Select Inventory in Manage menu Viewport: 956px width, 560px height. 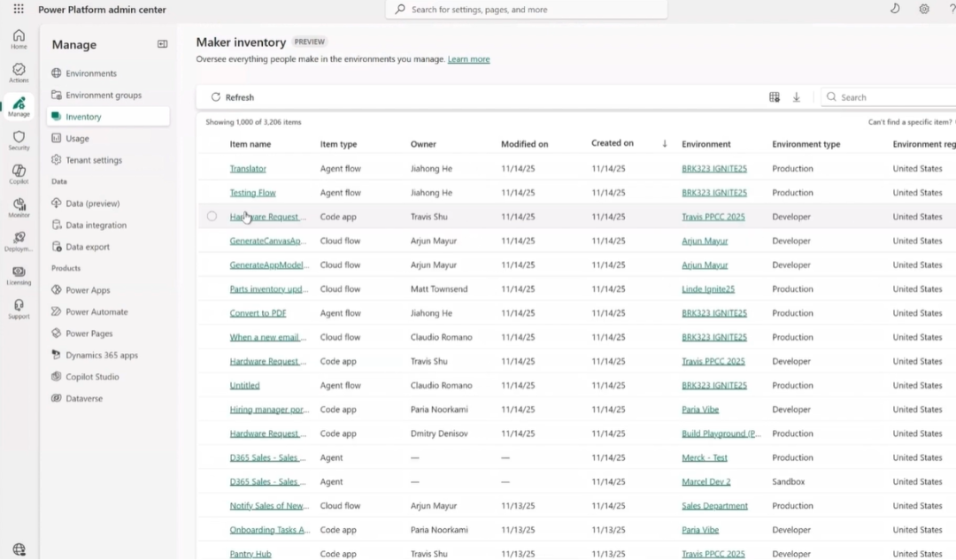[108, 117]
